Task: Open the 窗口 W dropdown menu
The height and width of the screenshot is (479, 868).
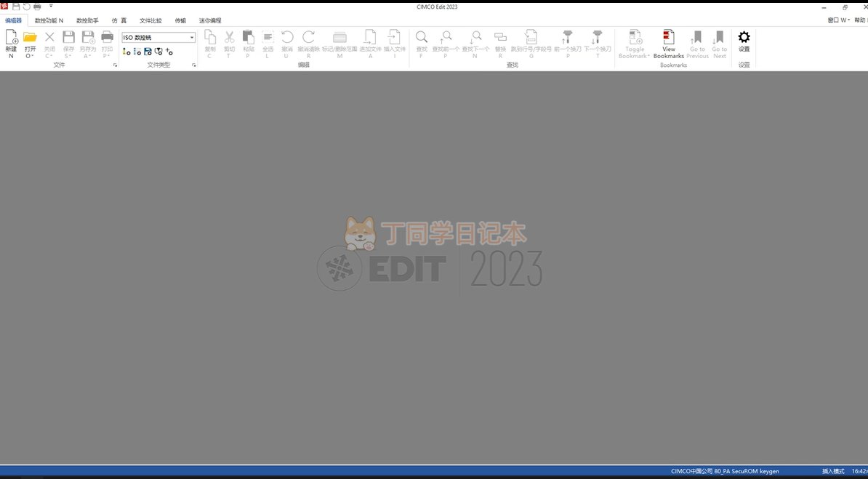Action: point(839,20)
